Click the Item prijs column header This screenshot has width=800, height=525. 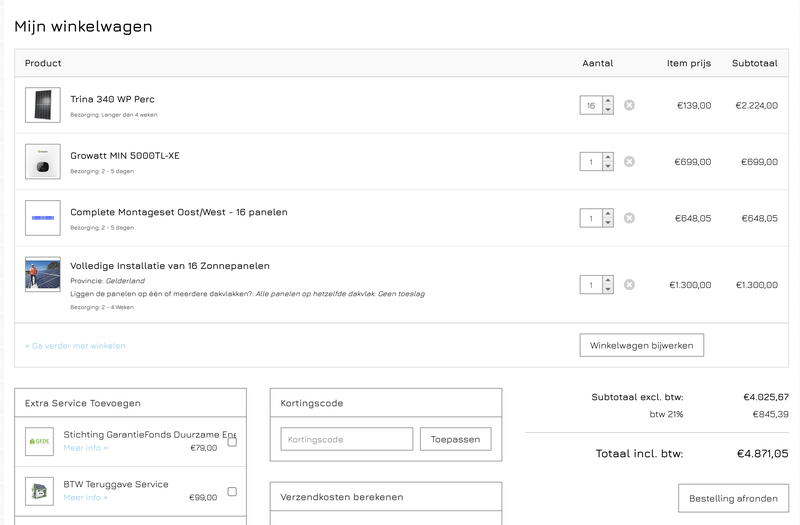[689, 63]
